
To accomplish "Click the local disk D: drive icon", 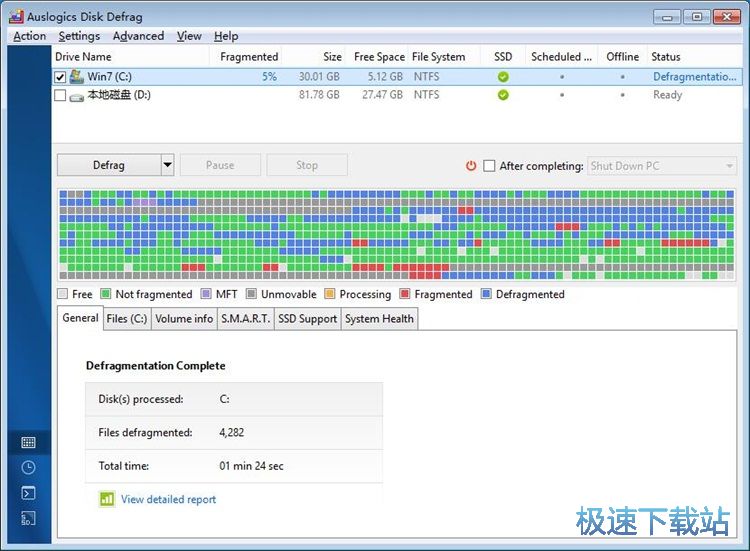I will click(76, 96).
